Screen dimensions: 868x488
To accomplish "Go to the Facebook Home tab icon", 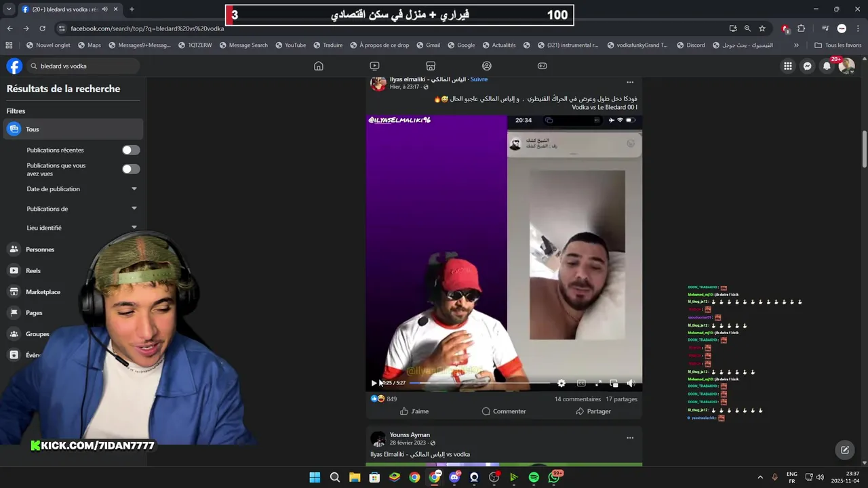I will 318,66.
